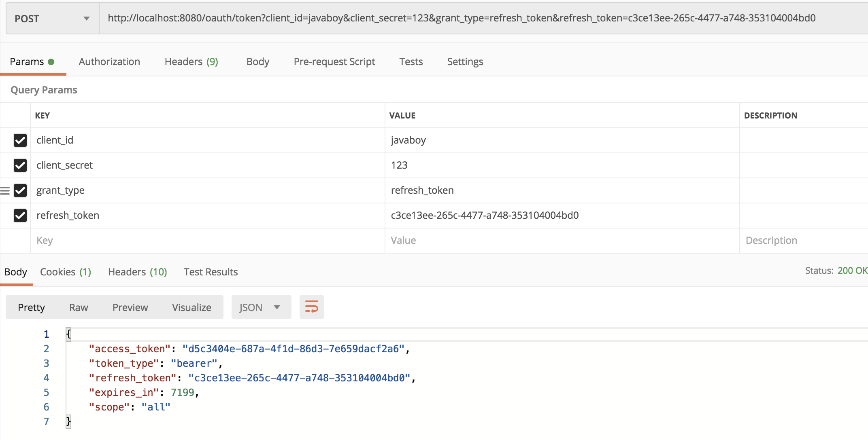Switch to the Preview response view
The image size is (868, 440).
click(130, 308)
